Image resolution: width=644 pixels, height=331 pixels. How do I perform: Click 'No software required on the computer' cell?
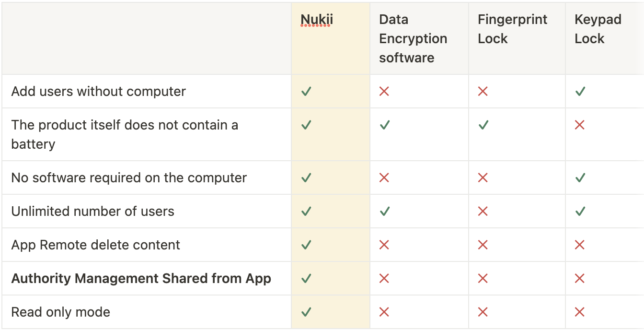[129, 177]
